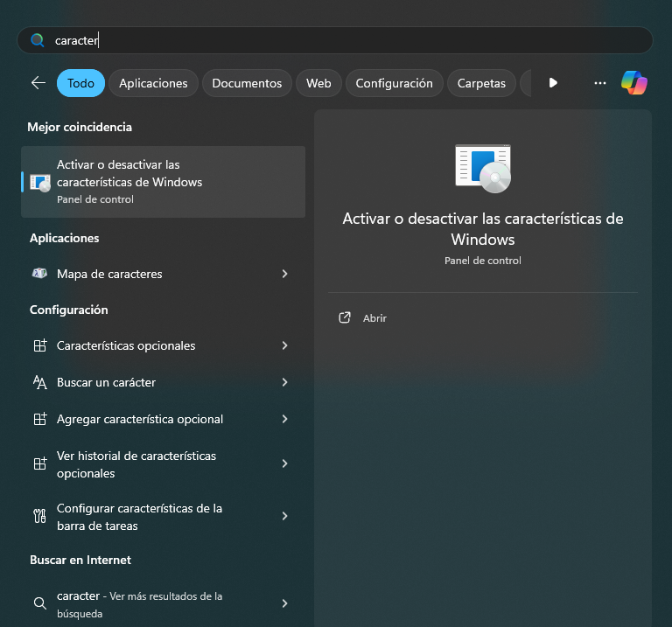Switch to the Configuración tab
Viewport: 672px width, 627px height.
click(395, 83)
